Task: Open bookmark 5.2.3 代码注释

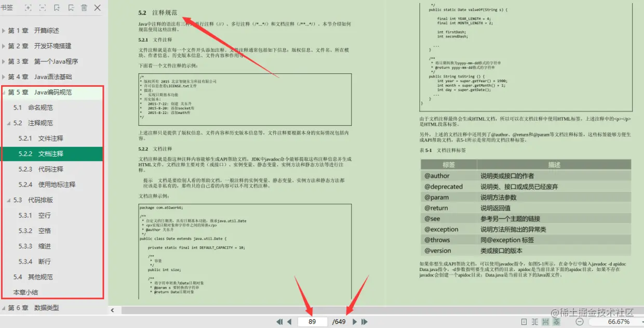Action: point(41,169)
